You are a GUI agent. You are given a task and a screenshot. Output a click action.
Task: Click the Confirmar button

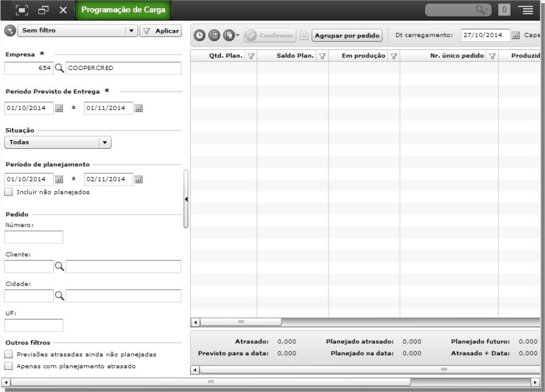pos(270,36)
